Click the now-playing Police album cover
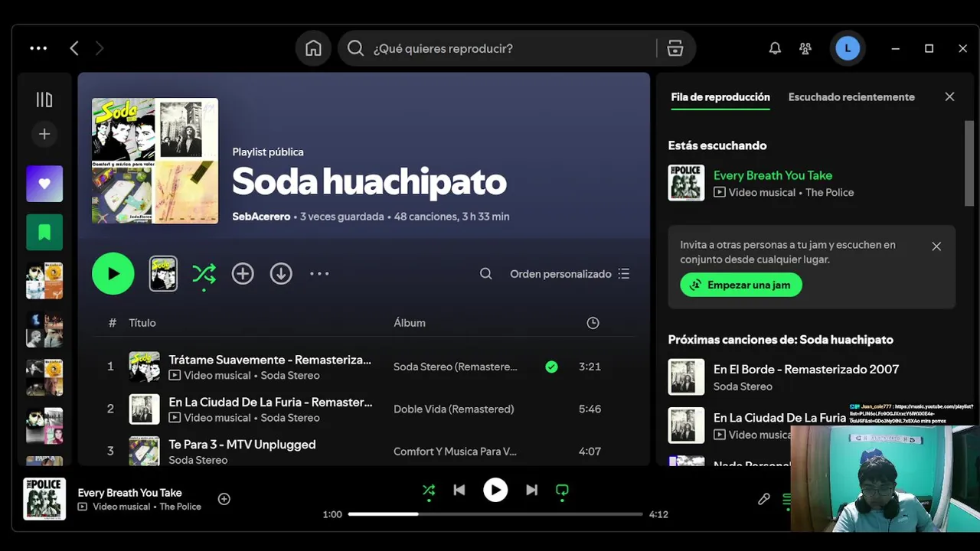Screen dimensions: 980x551 click(x=44, y=499)
